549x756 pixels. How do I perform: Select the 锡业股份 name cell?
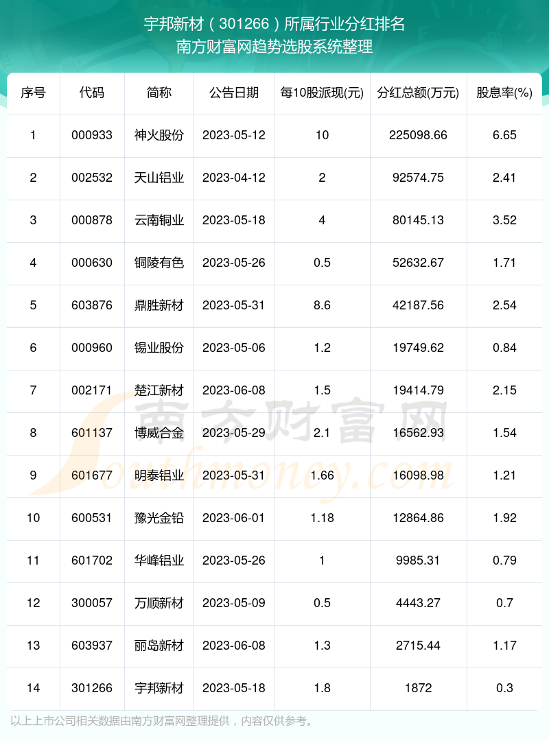(x=159, y=348)
